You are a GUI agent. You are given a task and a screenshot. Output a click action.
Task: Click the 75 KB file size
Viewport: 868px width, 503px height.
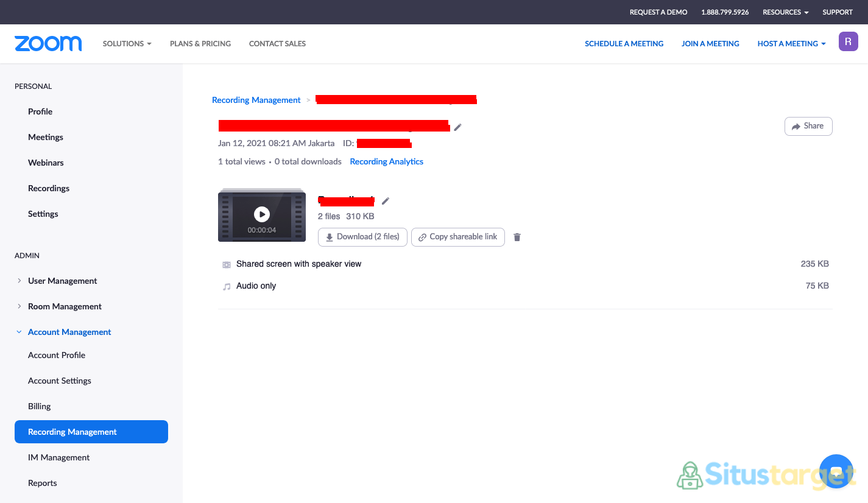click(x=817, y=286)
